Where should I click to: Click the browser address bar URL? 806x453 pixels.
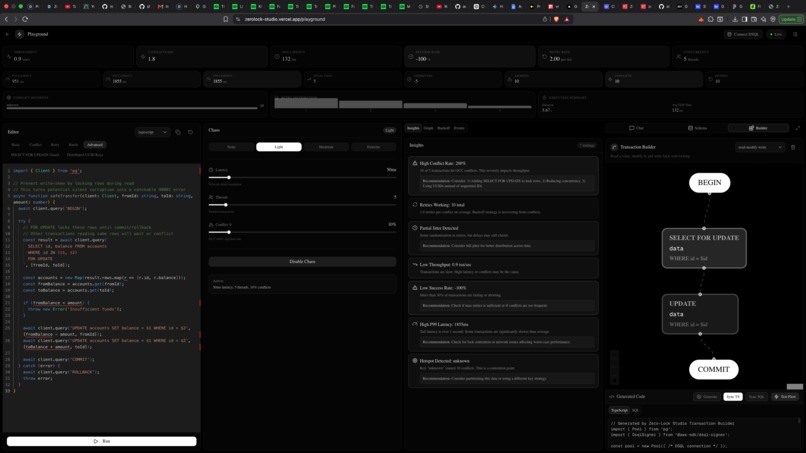(285, 19)
